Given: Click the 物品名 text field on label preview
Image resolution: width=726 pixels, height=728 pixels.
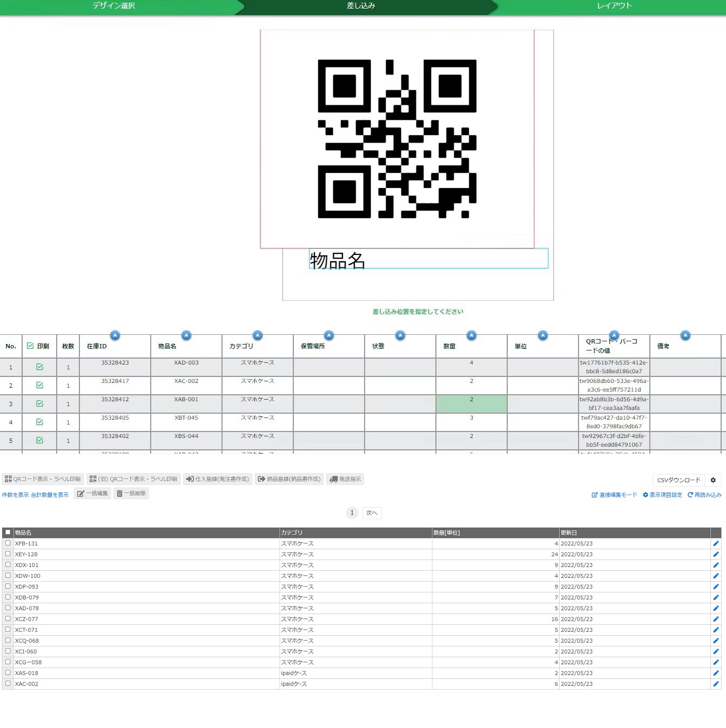Looking at the screenshot, I should [x=428, y=259].
